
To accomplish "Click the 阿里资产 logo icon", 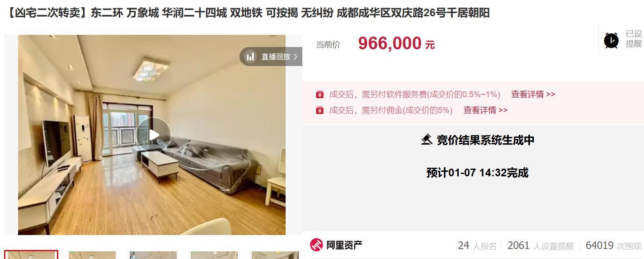I will 316,245.
